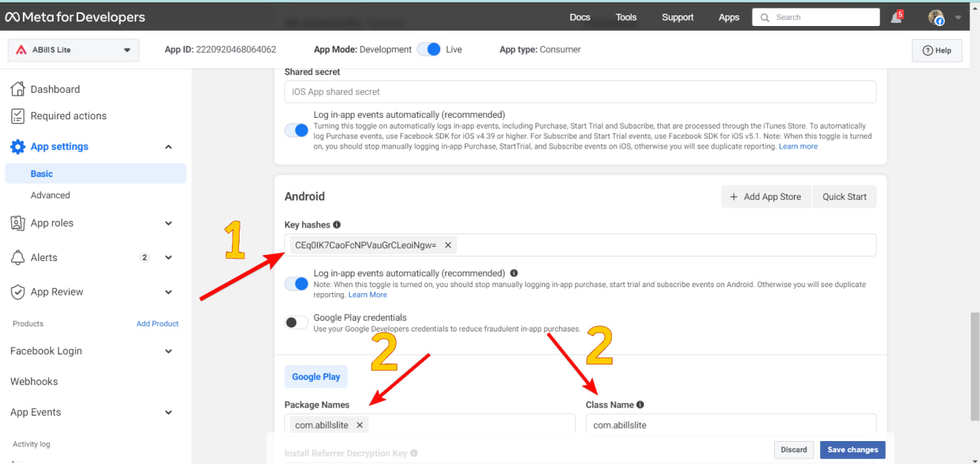Toggle App Mode between Development and Live
980x464 pixels.
(429, 50)
